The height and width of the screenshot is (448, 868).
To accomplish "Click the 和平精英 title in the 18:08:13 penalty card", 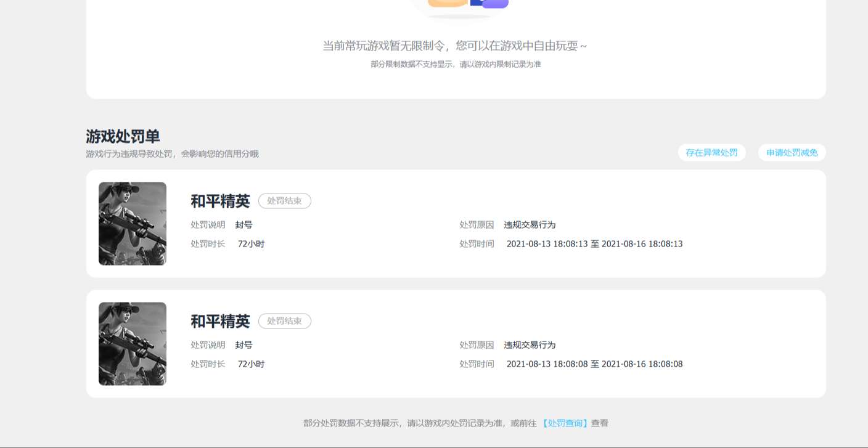I will point(220,201).
